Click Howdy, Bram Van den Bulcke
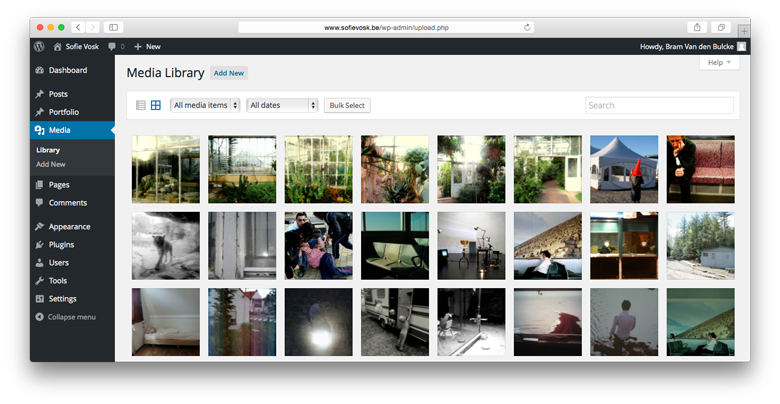Viewport: 780px width, 404px height. 686,46
